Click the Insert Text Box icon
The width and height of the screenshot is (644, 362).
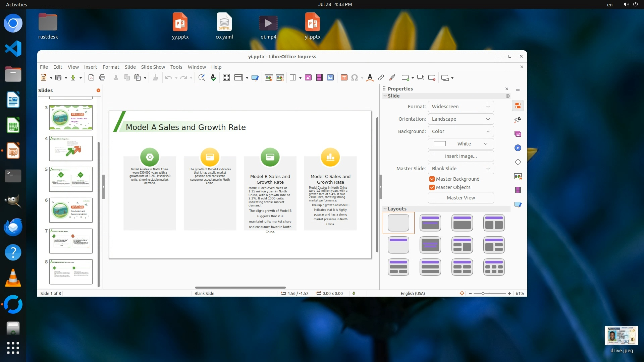click(344, 78)
